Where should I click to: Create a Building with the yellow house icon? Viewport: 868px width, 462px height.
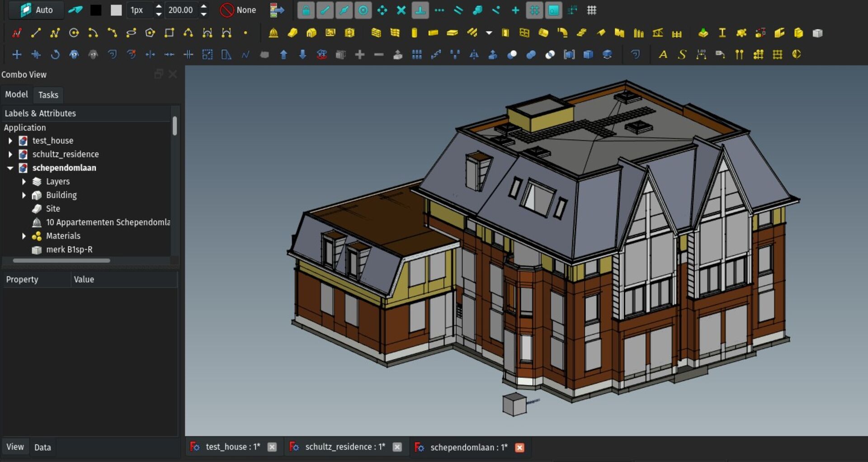click(311, 33)
